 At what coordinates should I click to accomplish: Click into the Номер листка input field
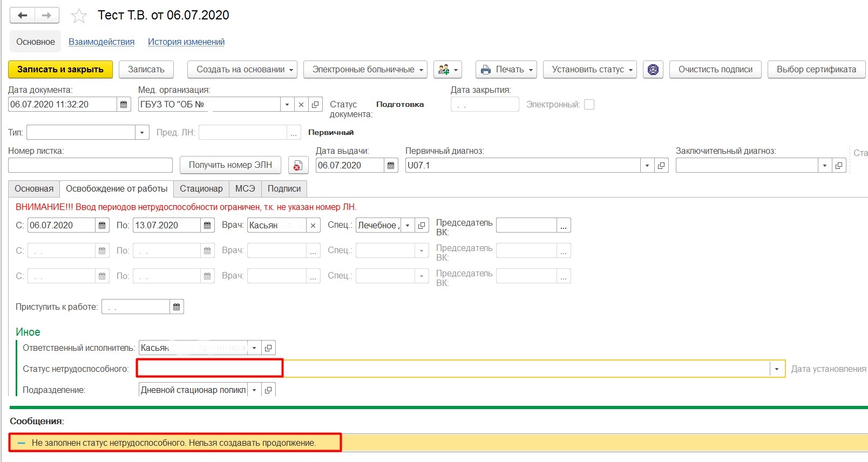tap(90, 166)
